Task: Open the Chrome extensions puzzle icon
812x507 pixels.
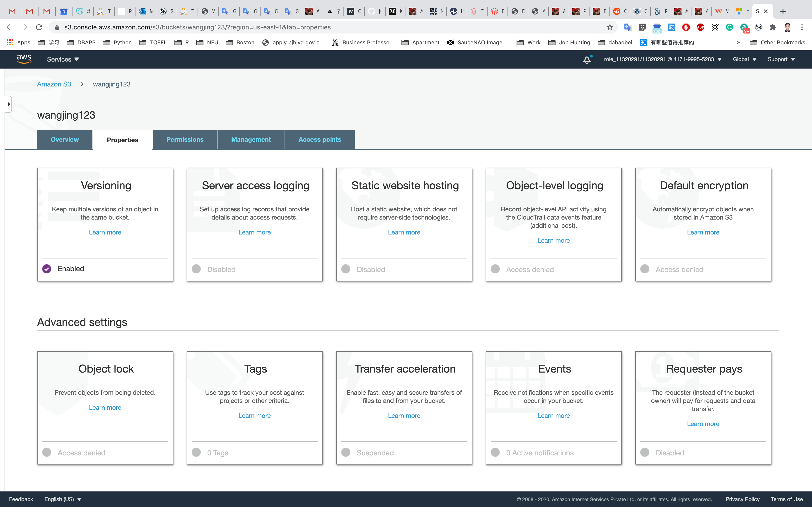Action: (x=773, y=27)
